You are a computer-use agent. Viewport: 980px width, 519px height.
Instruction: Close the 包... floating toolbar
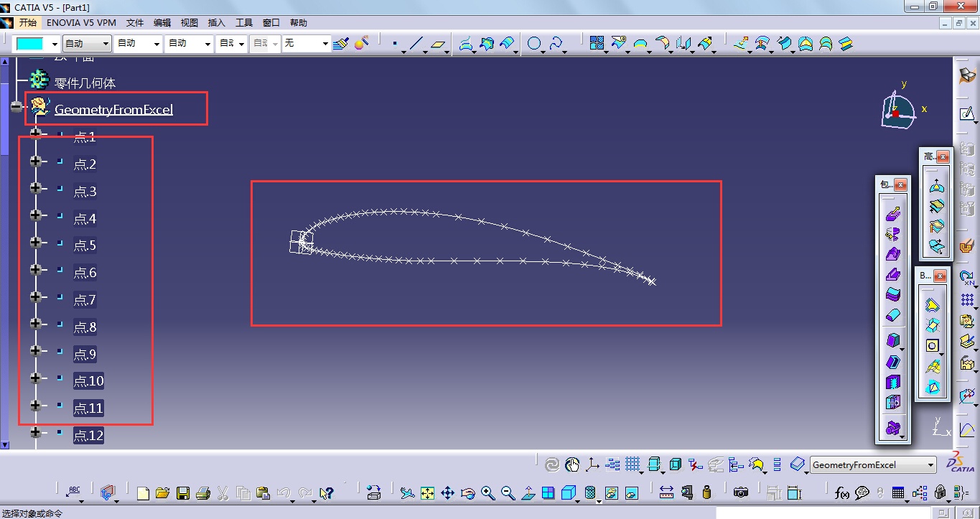pos(900,185)
